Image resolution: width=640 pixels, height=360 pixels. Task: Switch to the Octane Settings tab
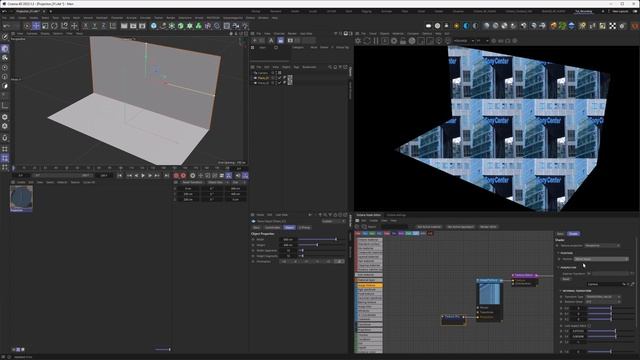click(x=396, y=215)
